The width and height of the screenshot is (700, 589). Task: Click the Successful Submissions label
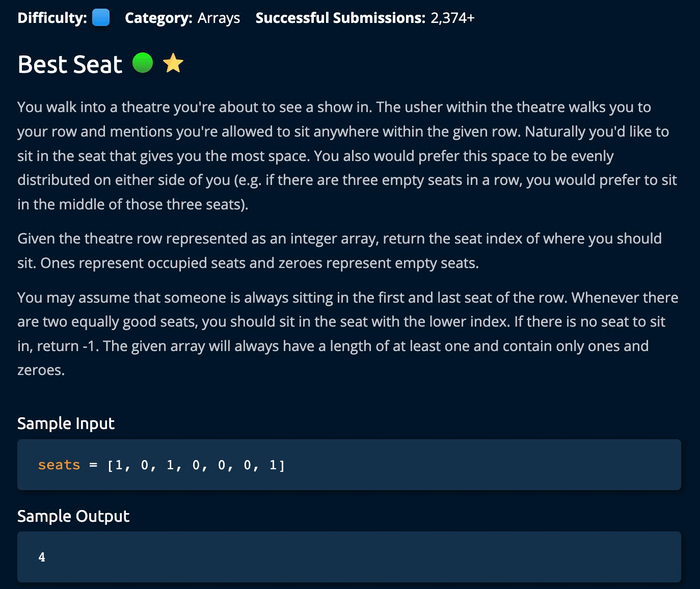(x=340, y=18)
